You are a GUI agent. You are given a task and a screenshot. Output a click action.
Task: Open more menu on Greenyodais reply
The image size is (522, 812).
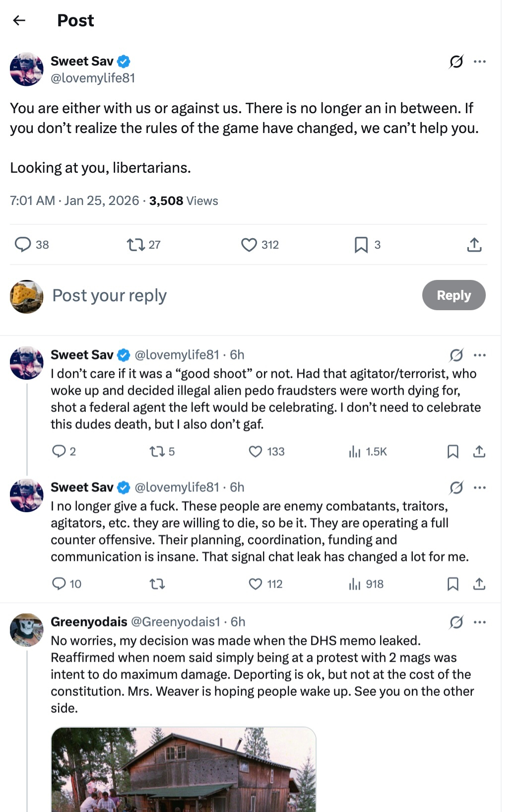point(480,622)
